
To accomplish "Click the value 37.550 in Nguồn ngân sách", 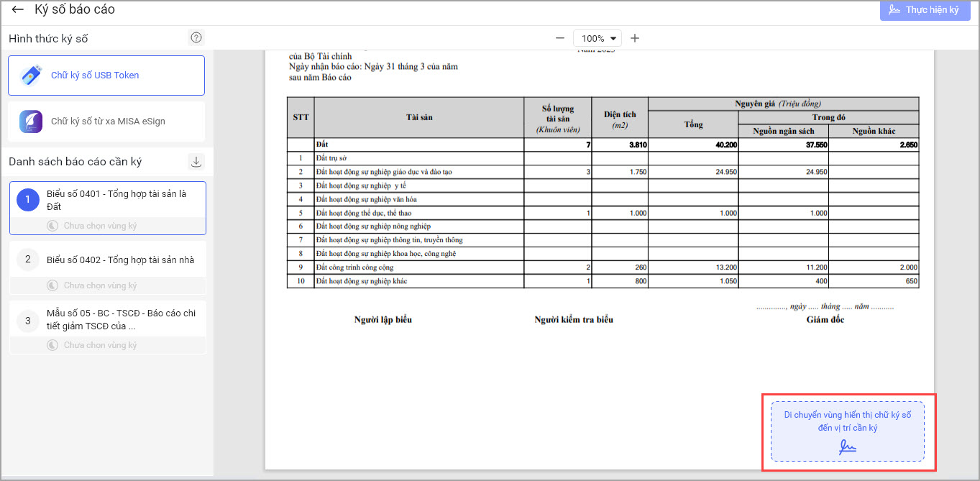I will [816, 145].
